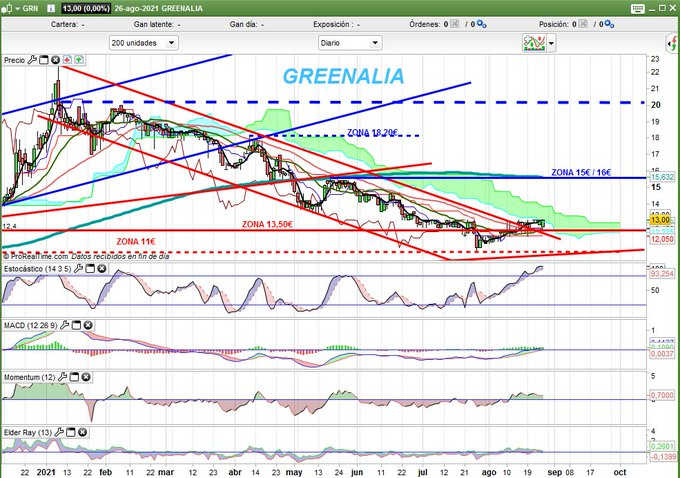Click the Gan día label
680x478 pixels.
pos(243,24)
